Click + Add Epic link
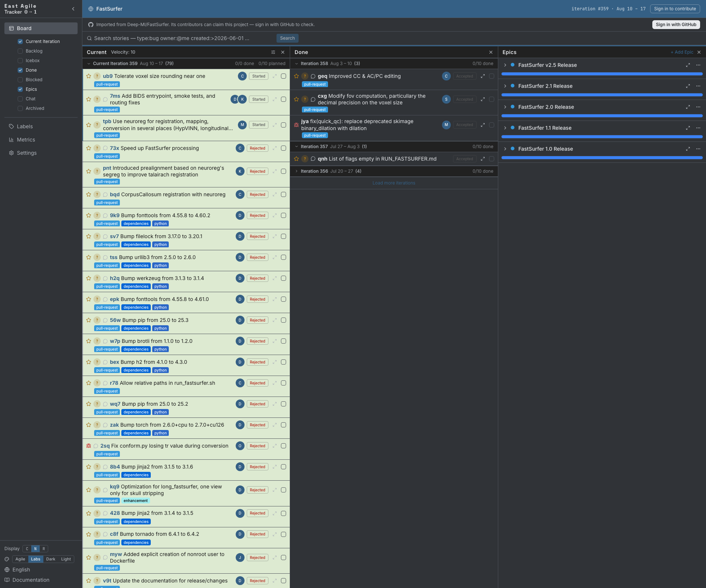 (x=682, y=52)
